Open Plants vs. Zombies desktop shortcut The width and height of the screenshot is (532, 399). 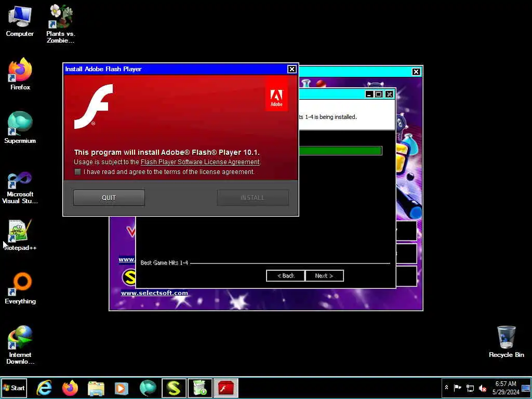61,24
